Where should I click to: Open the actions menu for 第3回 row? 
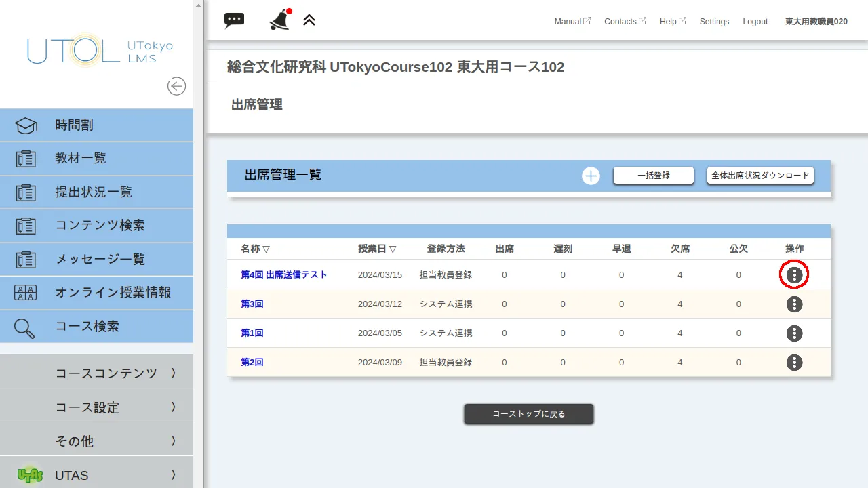(794, 304)
